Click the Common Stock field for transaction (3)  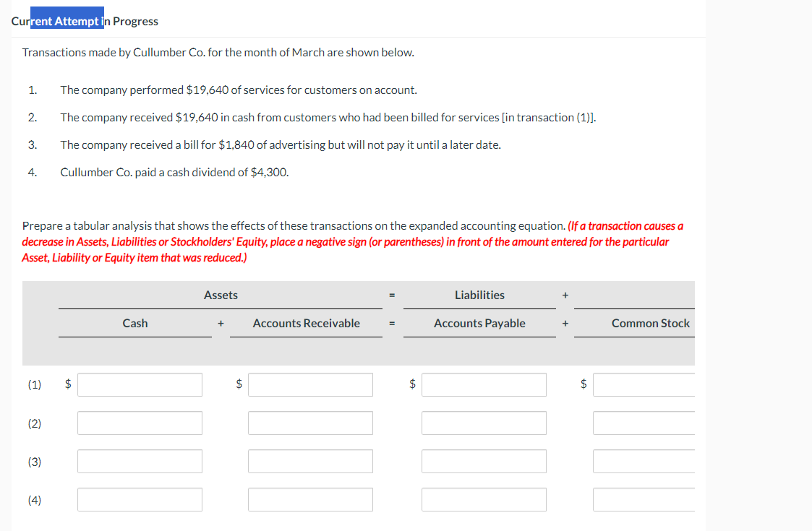pos(644,461)
